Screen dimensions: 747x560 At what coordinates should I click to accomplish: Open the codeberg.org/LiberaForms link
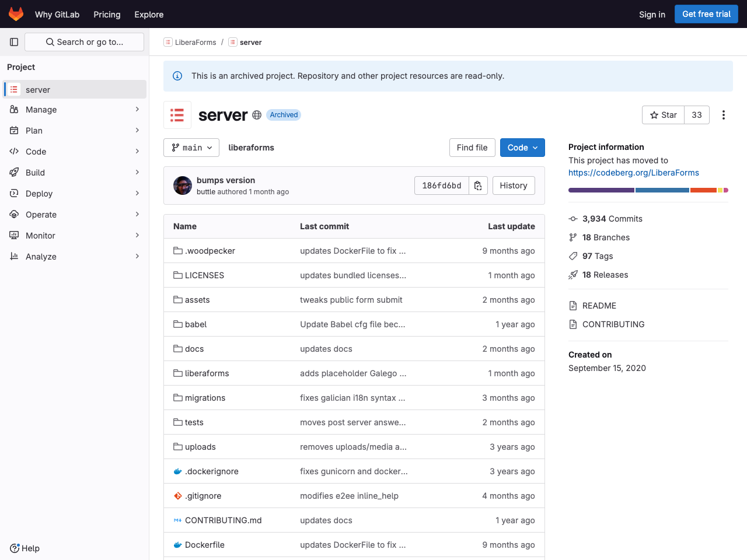634,173
